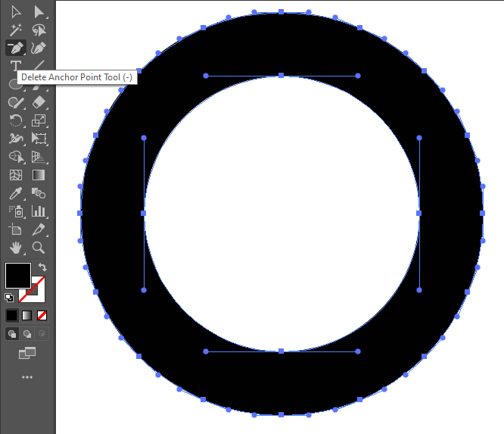This screenshot has width=504, height=434.
Task: Click top anchor point of inner circle
Action: (x=281, y=75)
